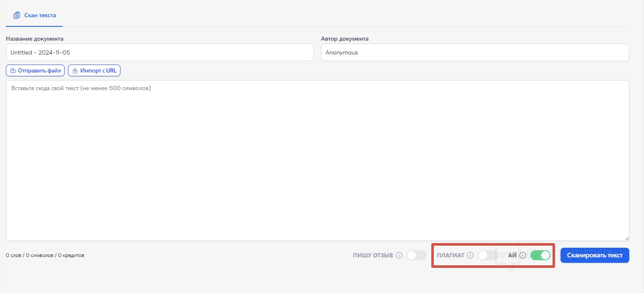Click the ПИШУ ОТЗЫВ label text

pos(373,255)
